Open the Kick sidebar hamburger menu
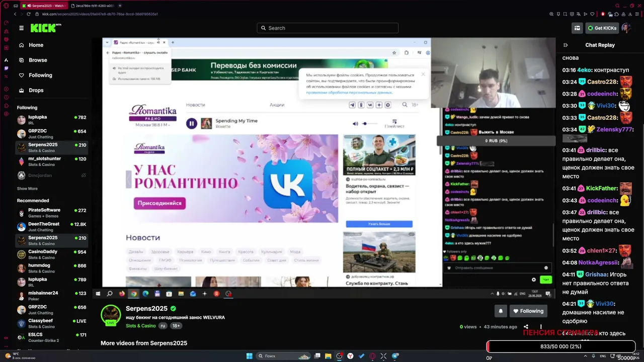 [x=21, y=28]
